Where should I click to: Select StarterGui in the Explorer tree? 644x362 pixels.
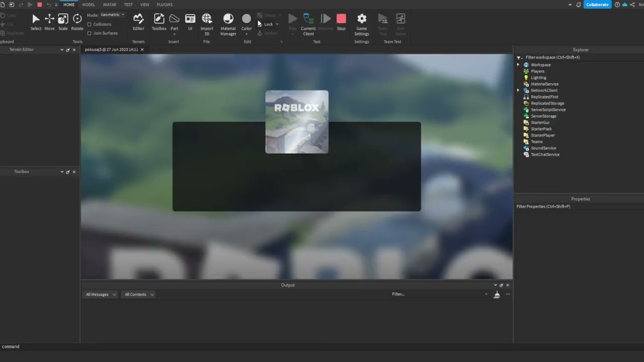tap(540, 123)
